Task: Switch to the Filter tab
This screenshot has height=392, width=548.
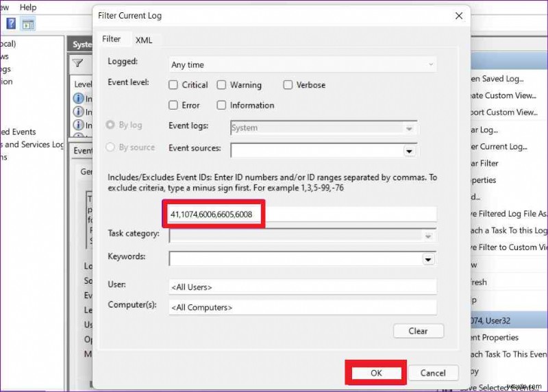Action: coord(111,39)
